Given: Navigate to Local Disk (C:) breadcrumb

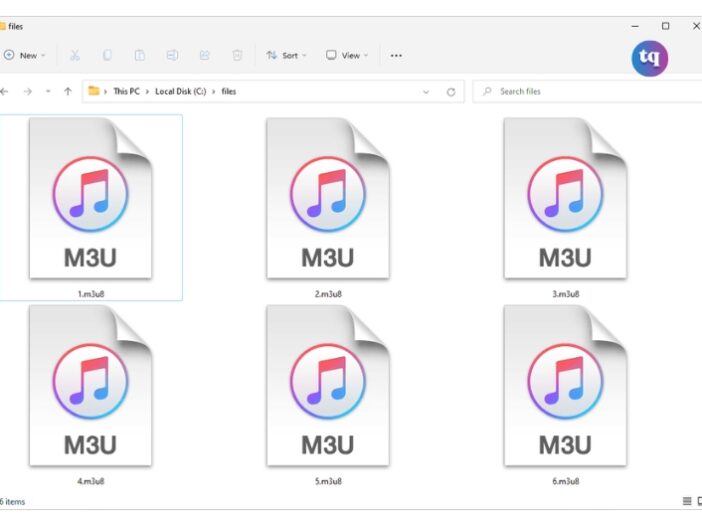Looking at the screenshot, I should pos(180,91).
